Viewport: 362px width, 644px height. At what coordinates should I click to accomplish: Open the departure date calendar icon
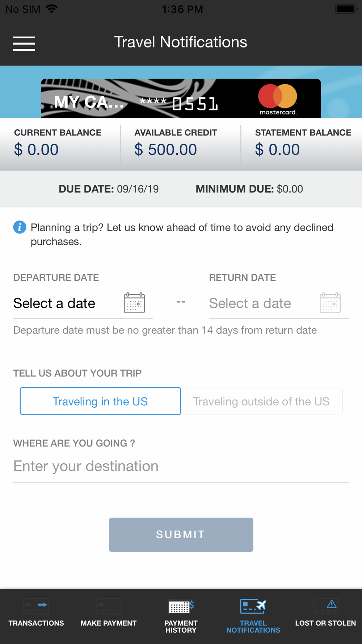pyautogui.click(x=134, y=303)
